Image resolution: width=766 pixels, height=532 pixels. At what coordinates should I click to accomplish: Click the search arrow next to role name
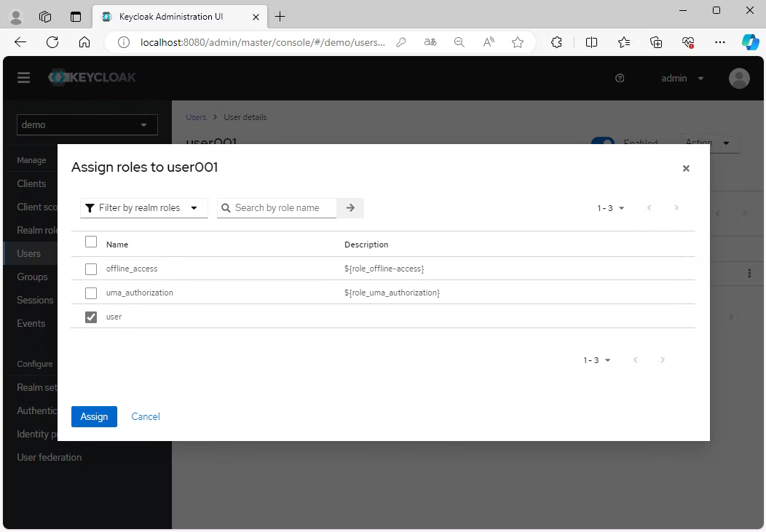[x=350, y=208]
